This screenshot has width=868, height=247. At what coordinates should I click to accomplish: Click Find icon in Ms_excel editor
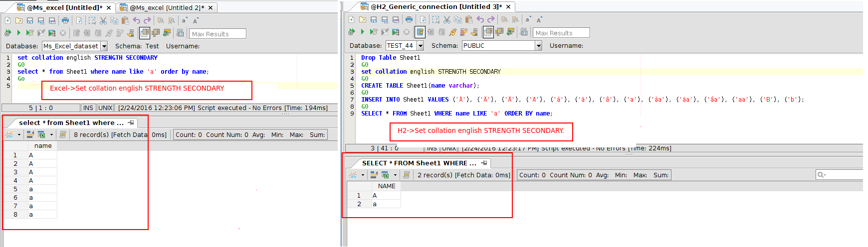161,20
